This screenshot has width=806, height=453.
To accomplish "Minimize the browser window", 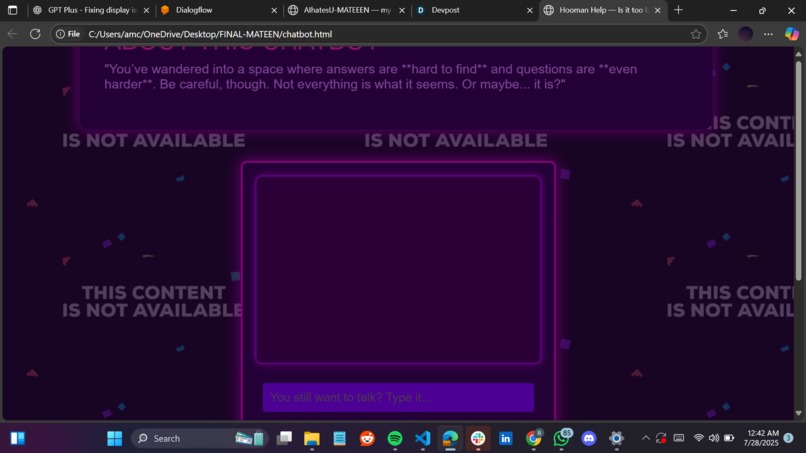I will pyautogui.click(x=734, y=10).
